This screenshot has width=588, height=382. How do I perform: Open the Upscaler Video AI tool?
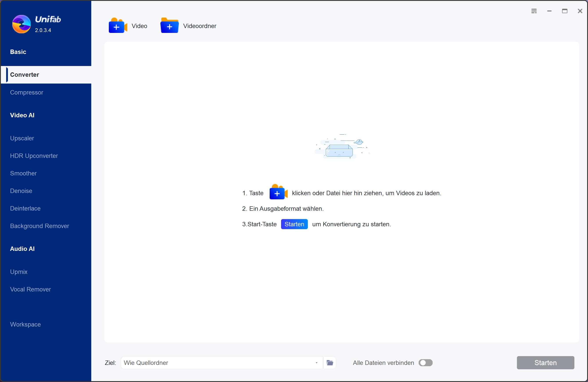(x=22, y=138)
